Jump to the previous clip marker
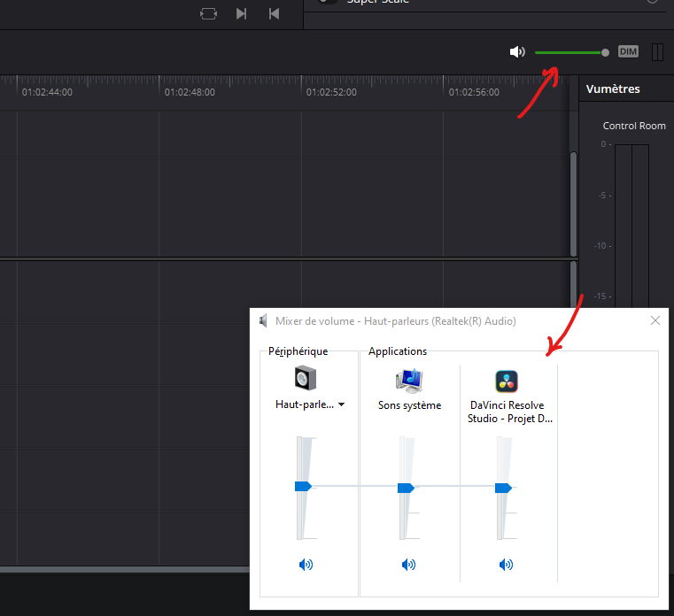674x616 pixels. pos(274,13)
